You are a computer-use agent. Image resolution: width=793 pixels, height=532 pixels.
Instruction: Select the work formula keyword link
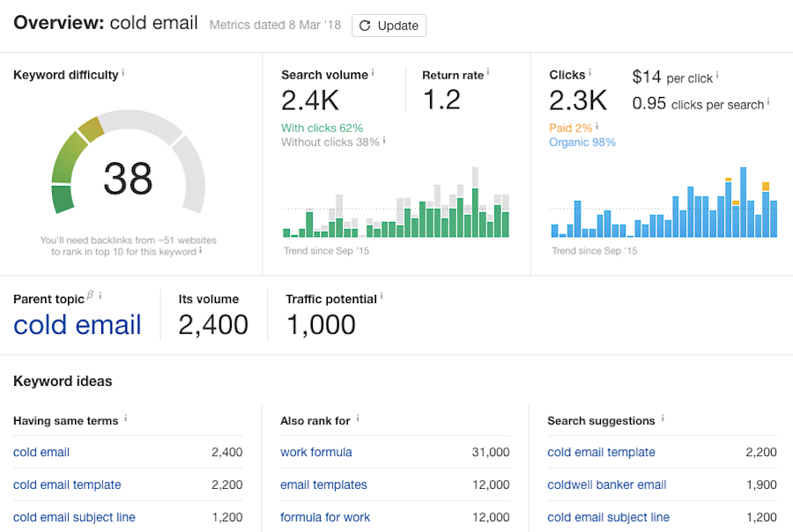coord(316,452)
